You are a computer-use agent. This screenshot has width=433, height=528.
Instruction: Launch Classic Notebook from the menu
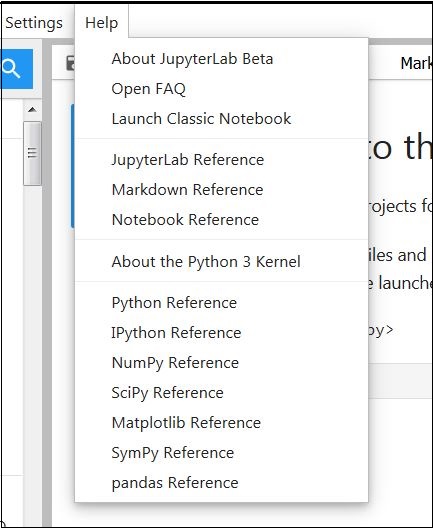click(x=221, y=119)
